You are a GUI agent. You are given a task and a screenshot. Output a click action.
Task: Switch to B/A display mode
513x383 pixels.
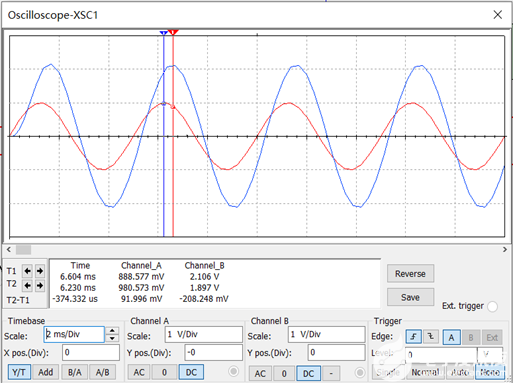75,372
